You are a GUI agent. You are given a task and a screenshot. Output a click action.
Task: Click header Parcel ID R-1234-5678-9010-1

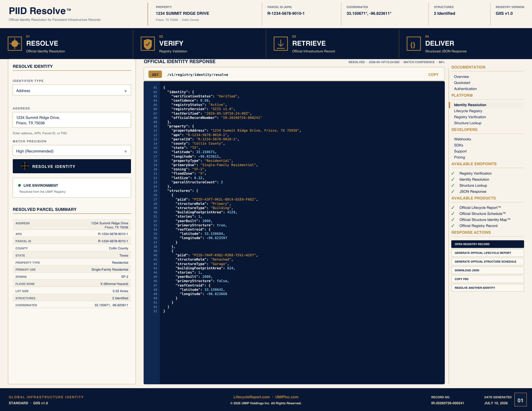(286, 13)
